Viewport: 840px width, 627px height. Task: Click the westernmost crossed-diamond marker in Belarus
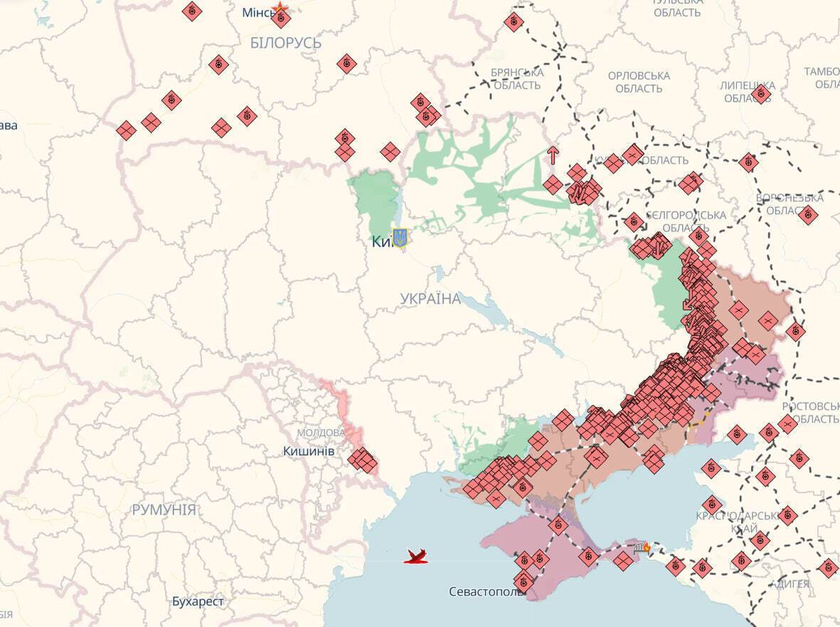click(126, 131)
